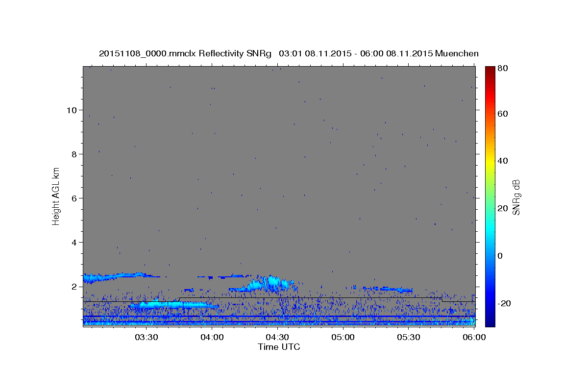
Task: Click the dark blue bottom of the colorbar
Action: [490, 321]
